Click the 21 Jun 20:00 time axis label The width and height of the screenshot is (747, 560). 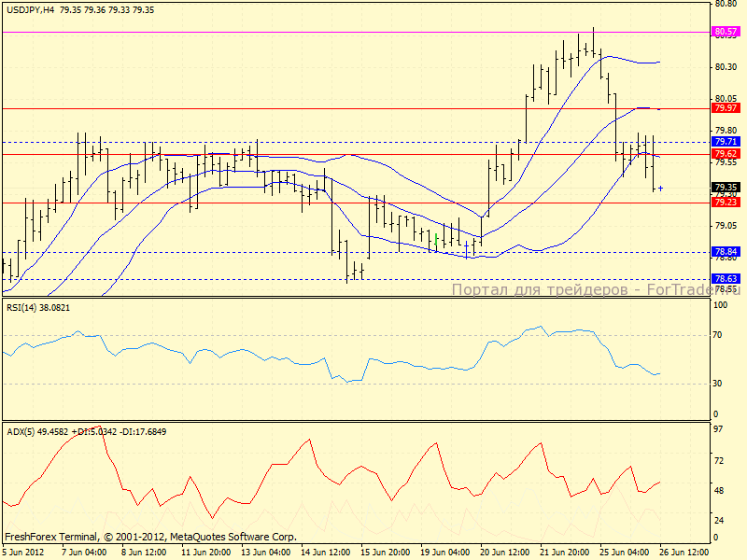tap(565, 553)
